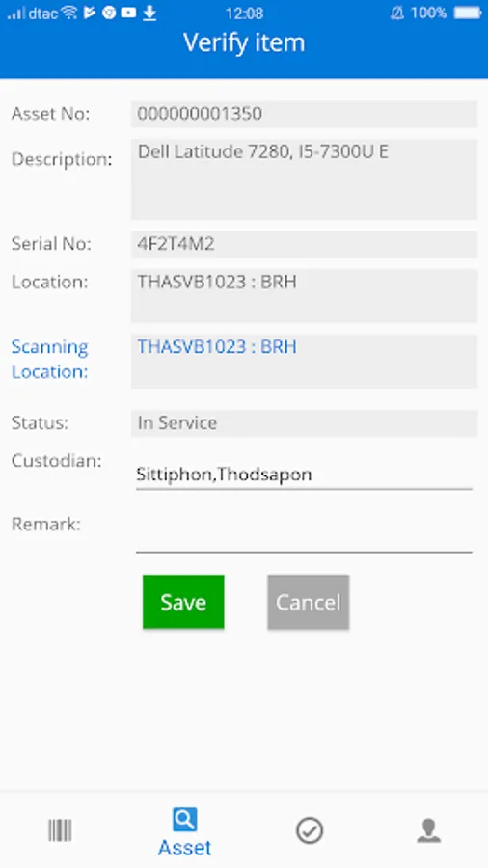Open the user profile tab icon
The image size is (488, 868).
point(429,831)
